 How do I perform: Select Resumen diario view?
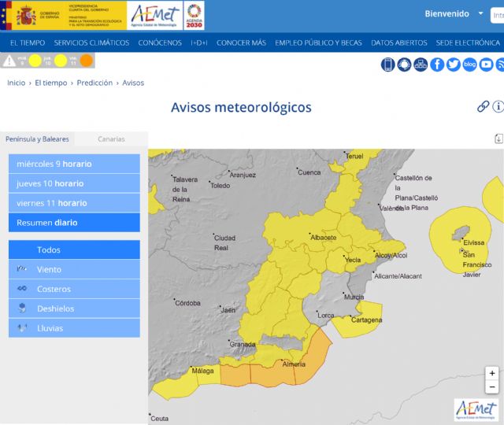[x=74, y=223]
